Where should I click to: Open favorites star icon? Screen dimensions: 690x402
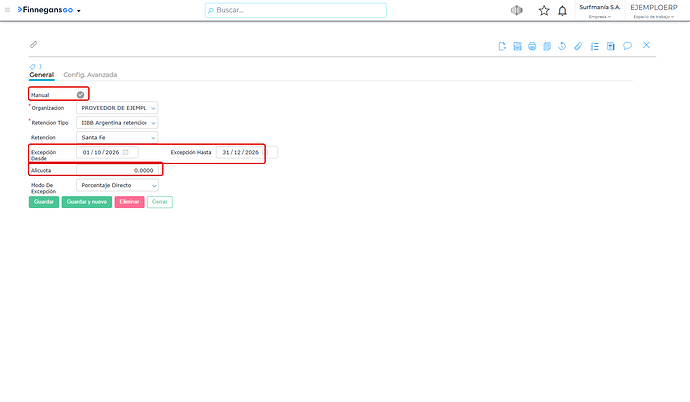[544, 11]
